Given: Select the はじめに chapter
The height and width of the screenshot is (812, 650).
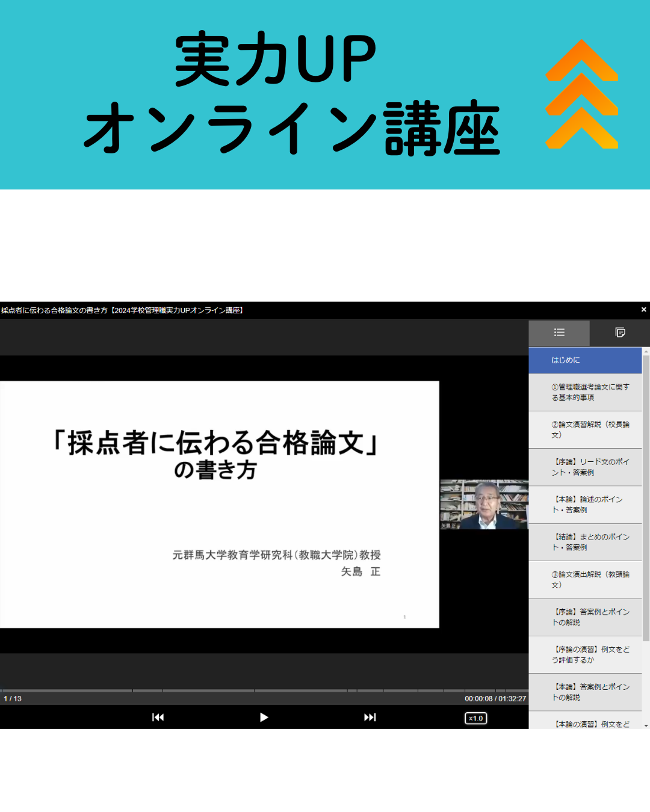Looking at the screenshot, I should coord(586,360).
